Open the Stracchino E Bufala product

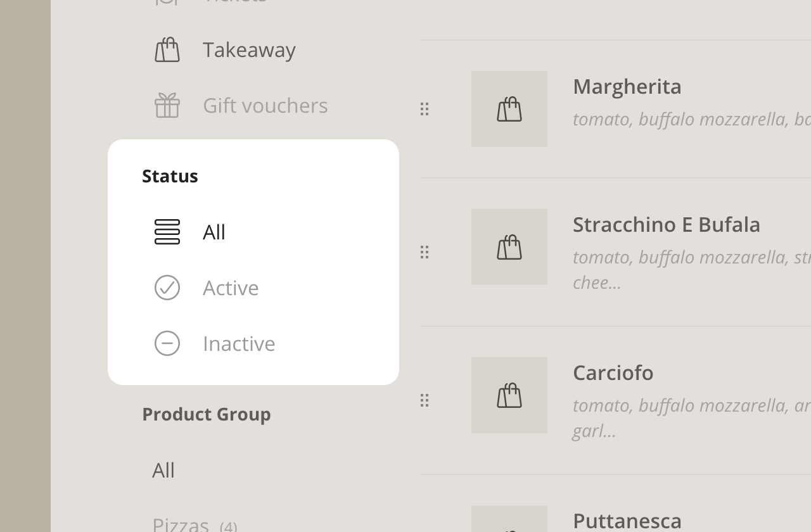coord(666,224)
